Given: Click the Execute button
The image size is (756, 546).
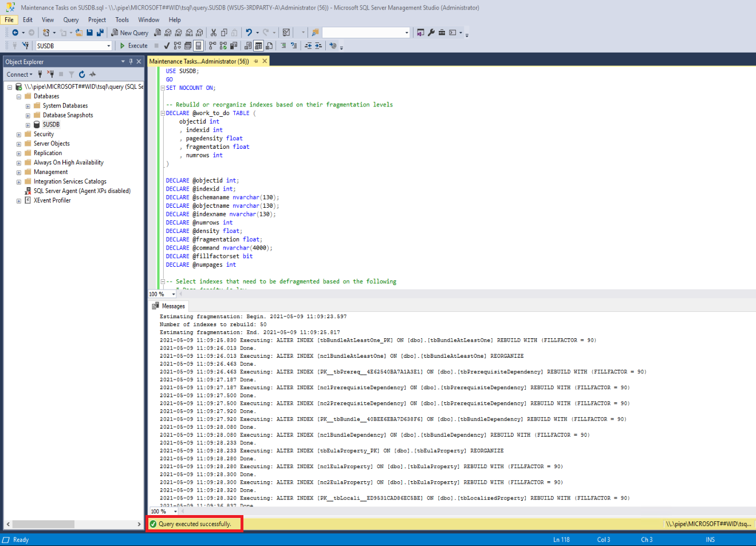Looking at the screenshot, I should (133, 45).
